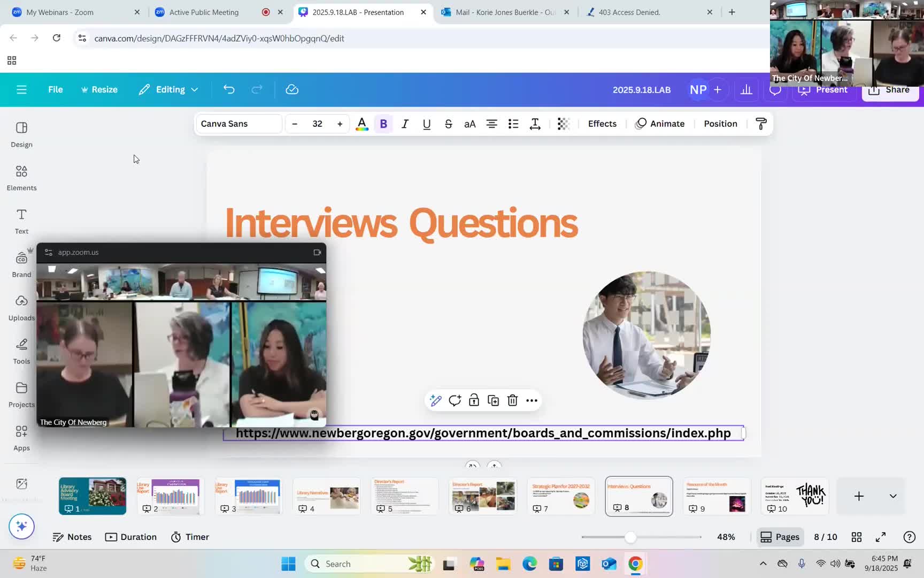The height and width of the screenshot is (578, 924).
Task: Switch to the Mail Outlook browser tab
Action: pos(505,12)
